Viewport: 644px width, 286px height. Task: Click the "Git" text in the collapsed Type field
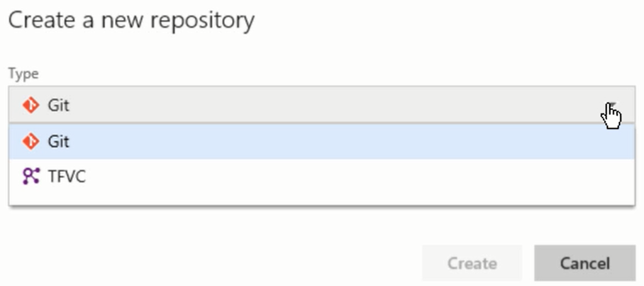click(58, 106)
